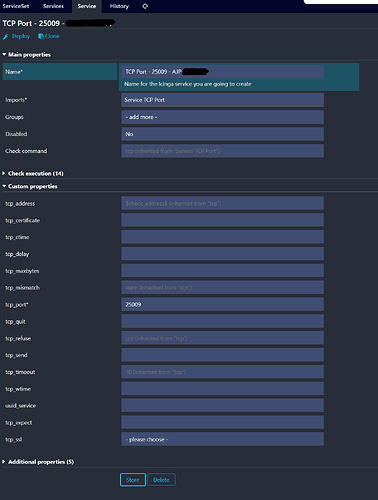Open the Groups add more dropdown
This screenshot has width=378, height=500.
click(222, 117)
